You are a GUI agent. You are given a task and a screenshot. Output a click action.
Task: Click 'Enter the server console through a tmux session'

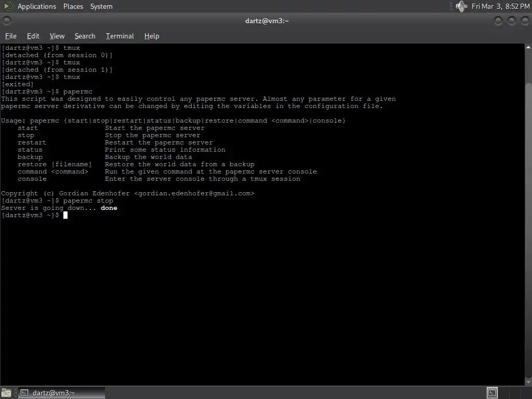pos(203,179)
